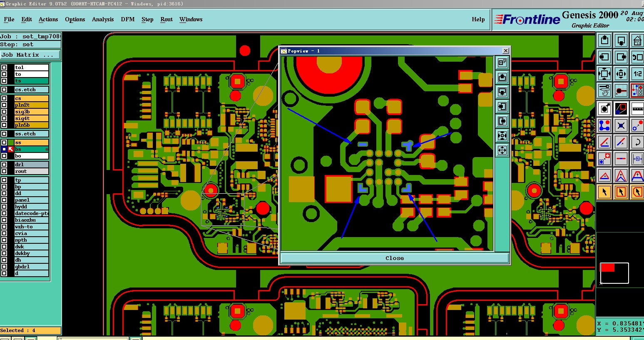Pan down inside the Popview window
Viewport: 644px width, 340px height.
502,92
